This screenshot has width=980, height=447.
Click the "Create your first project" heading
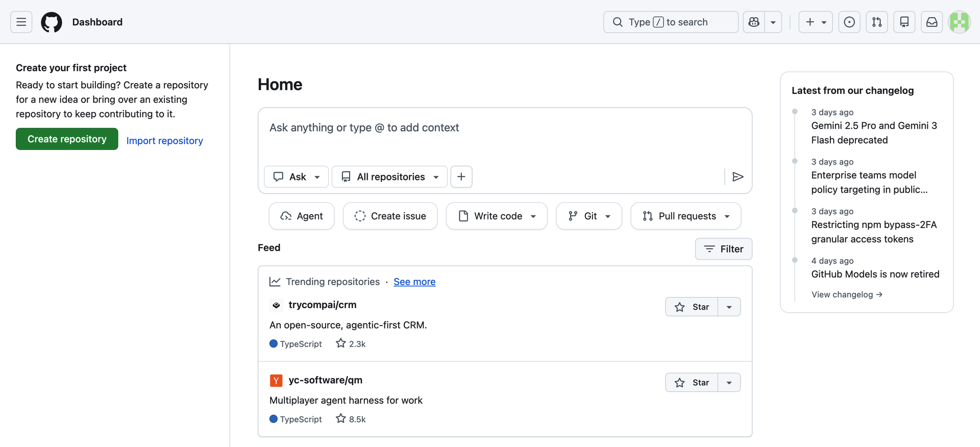click(x=71, y=68)
